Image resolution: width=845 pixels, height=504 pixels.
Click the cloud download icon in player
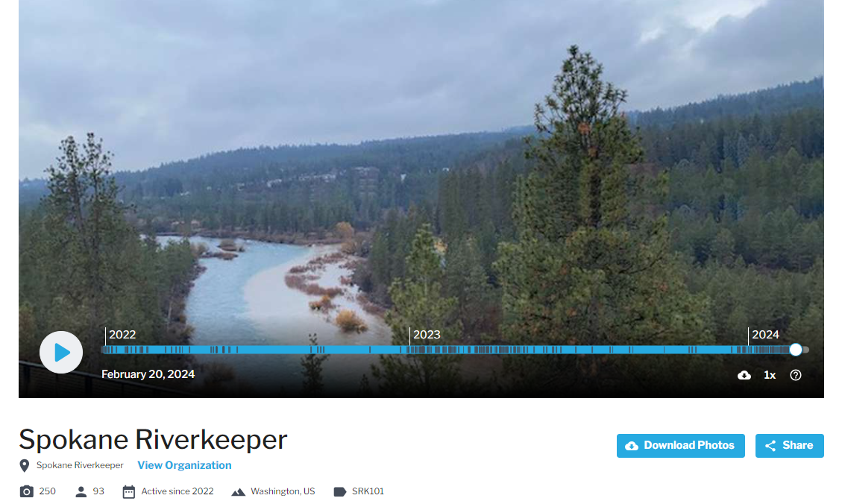point(744,375)
